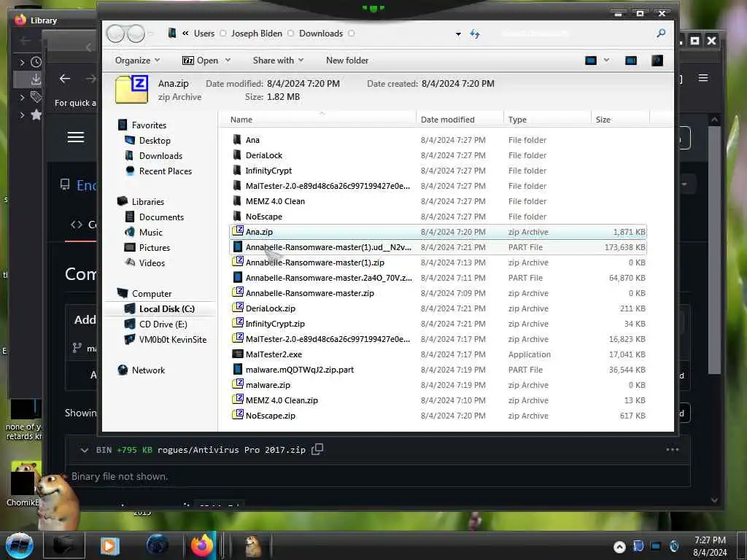Click the Ana.zip large icon in details pane
This screenshot has width=747, height=560.
coord(132,89)
